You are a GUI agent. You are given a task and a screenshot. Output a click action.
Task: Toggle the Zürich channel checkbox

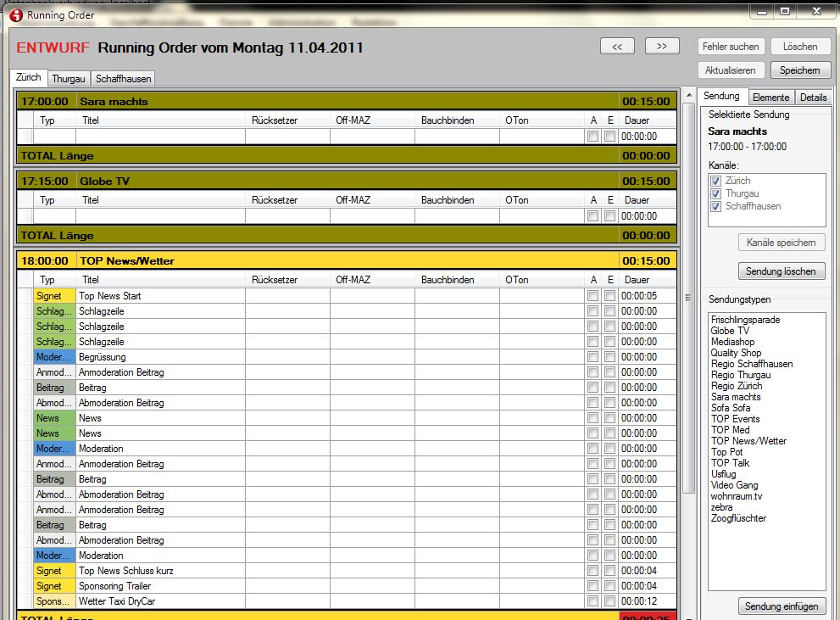click(x=716, y=181)
